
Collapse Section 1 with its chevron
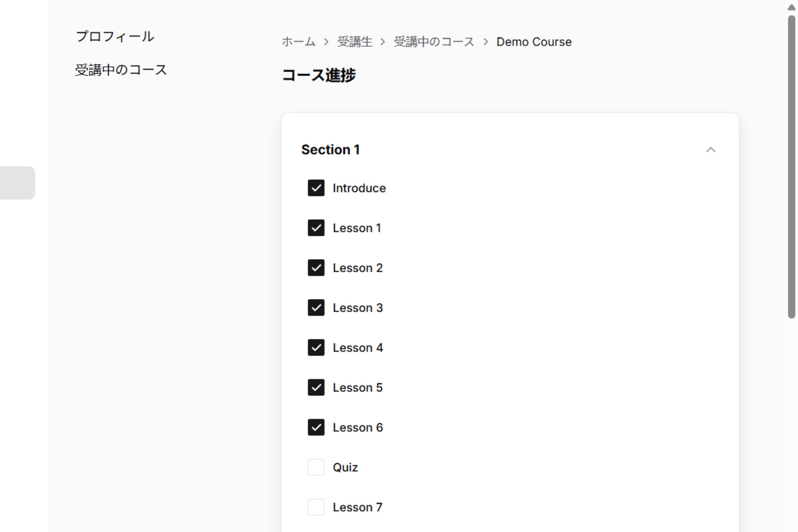point(711,149)
